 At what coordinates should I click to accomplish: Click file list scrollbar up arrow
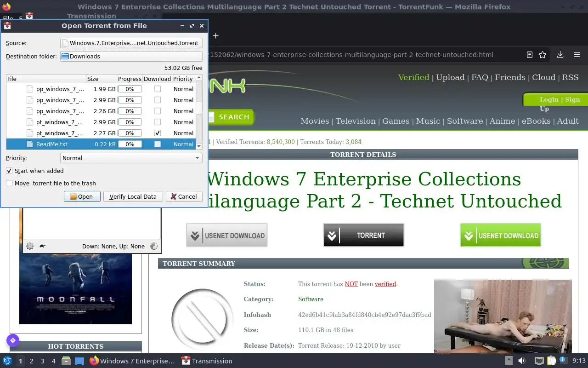(x=199, y=78)
